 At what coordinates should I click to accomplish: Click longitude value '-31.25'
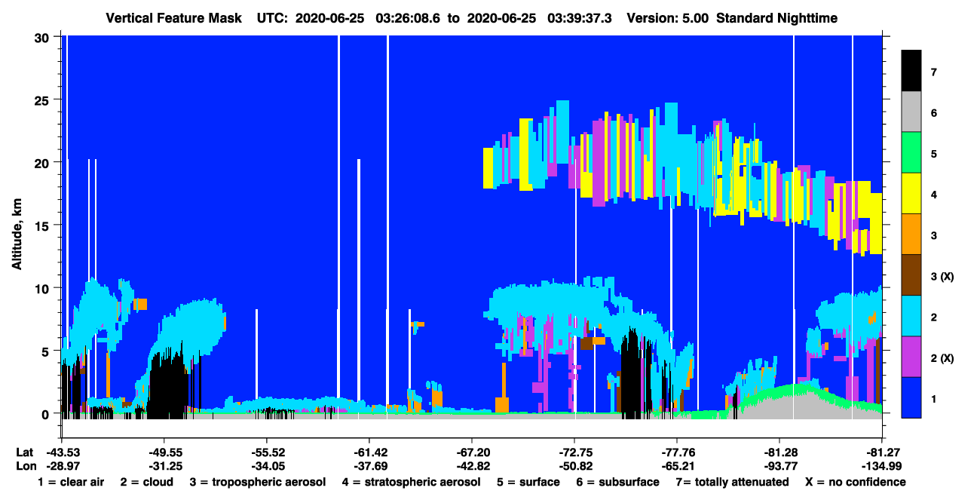pos(164,466)
